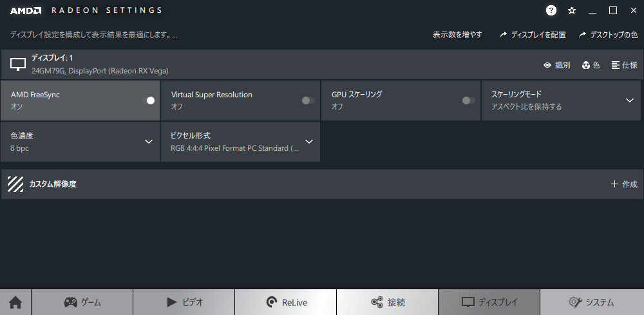Open display specs via 仕様 icon
This screenshot has width=644, height=315.
[x=616, y=65]
